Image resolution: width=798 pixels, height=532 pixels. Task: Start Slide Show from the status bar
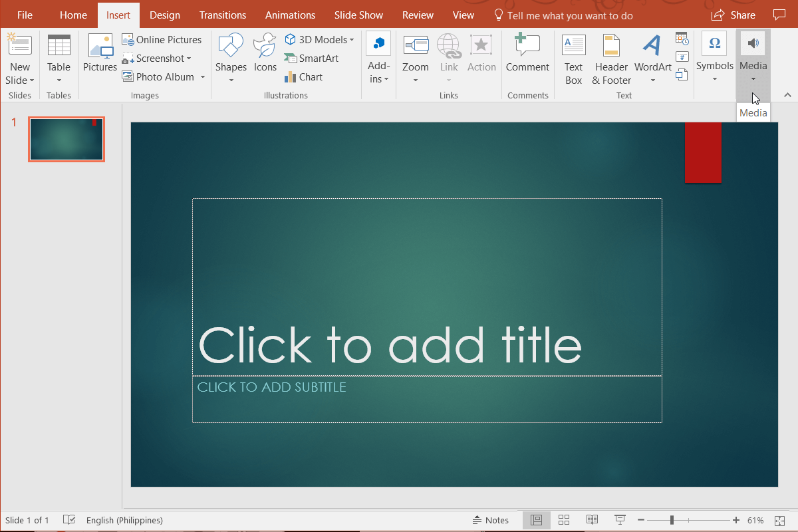620,520
